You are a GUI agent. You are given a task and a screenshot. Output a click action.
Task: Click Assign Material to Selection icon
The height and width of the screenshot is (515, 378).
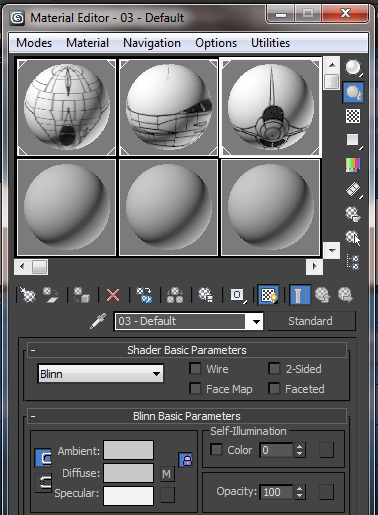(x=82, y=295)
